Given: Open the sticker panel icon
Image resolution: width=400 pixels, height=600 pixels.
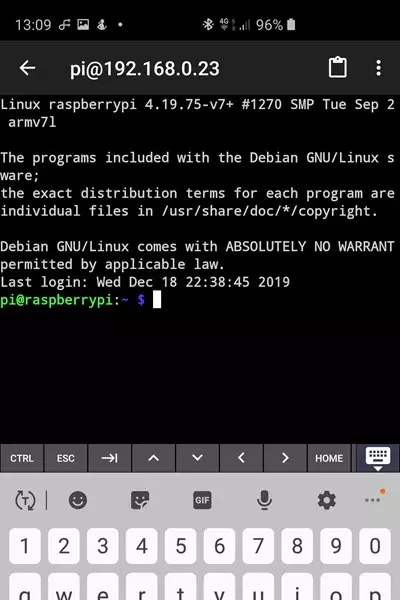Looking at the screenshot, I should [140, 500].
